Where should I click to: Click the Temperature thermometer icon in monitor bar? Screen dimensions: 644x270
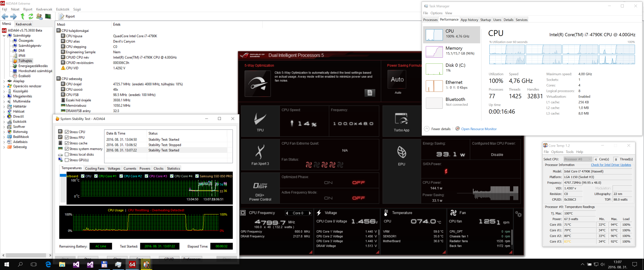pos(386,213)
